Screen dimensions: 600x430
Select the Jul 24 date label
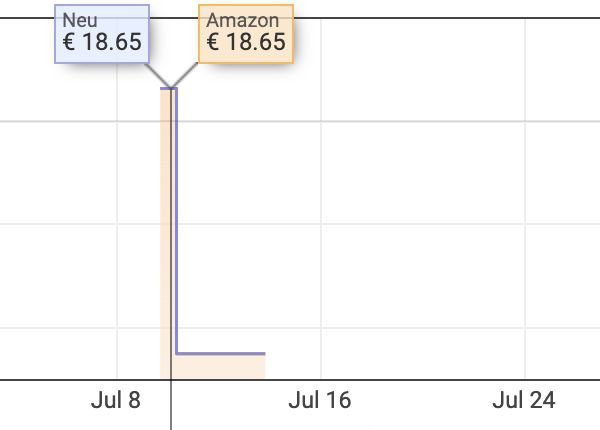pos(523,400)
